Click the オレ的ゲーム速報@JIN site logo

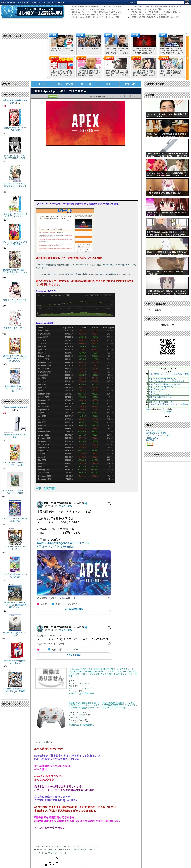(x=32, y=12)
